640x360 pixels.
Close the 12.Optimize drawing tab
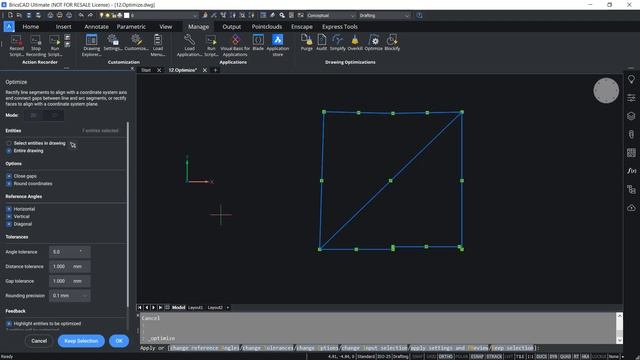coord(205,70)
